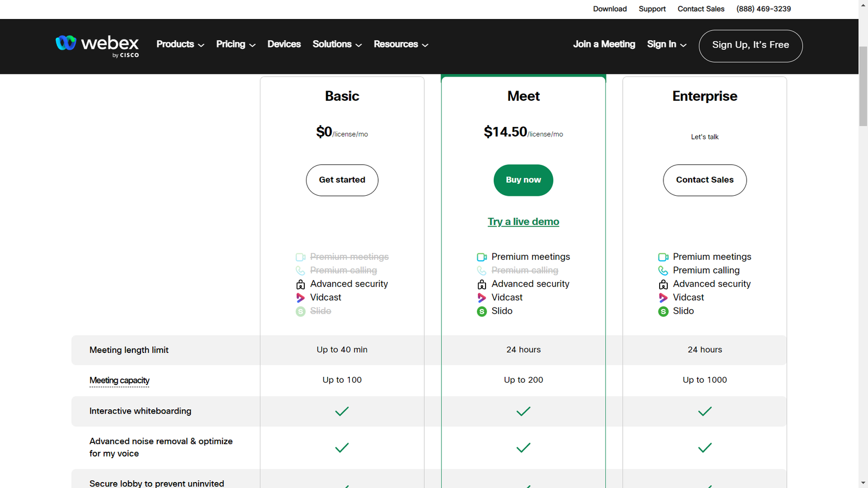This screenshot has width=868, height=488.
Task: Expand the Products menu
Action: click(180, 44)
